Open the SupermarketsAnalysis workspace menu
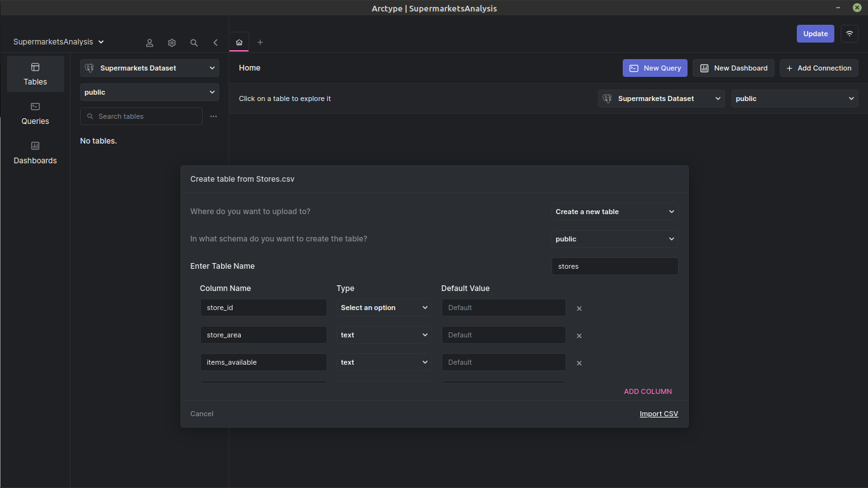The image size is (868, 488). 58,41
